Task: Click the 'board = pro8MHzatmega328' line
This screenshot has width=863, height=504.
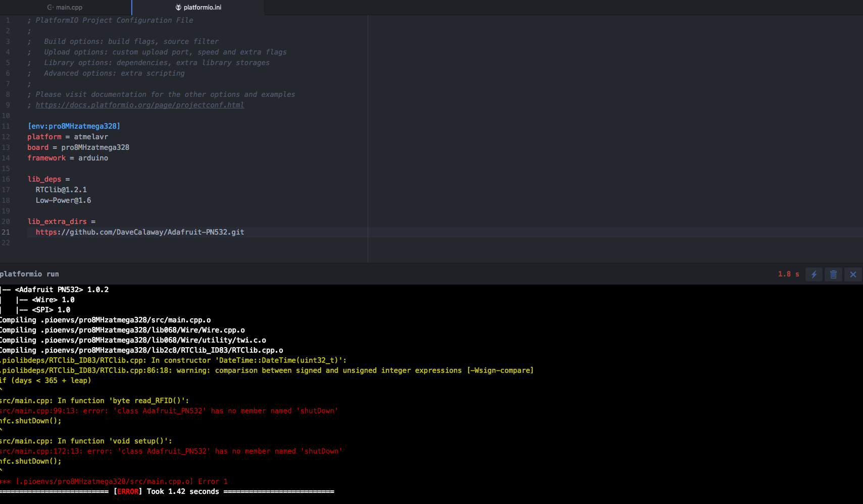Action: (x=78, y=147)
